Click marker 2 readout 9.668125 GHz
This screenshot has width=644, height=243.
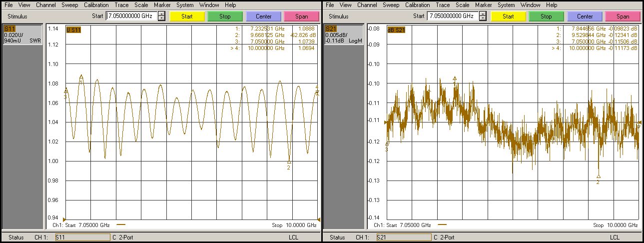coord(267,35)
